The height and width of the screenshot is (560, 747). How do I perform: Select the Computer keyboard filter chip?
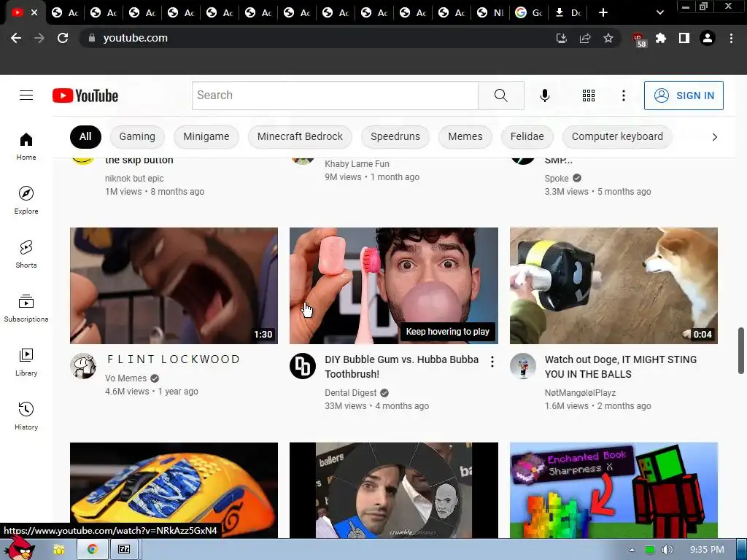click(x=617, y=136)
